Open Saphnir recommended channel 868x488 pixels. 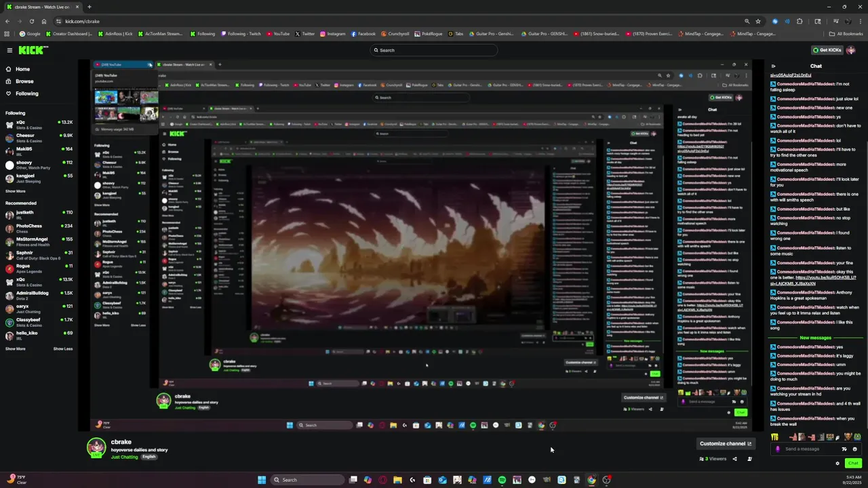[39, 255]
